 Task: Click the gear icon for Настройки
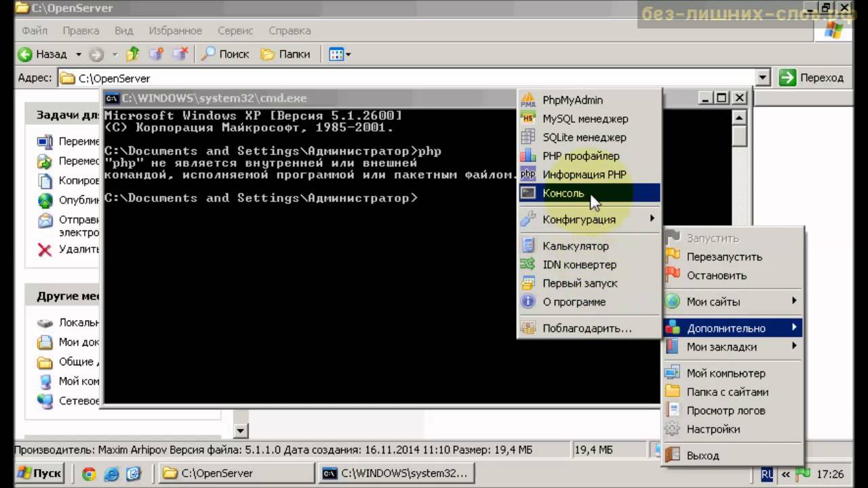(672, 429)
